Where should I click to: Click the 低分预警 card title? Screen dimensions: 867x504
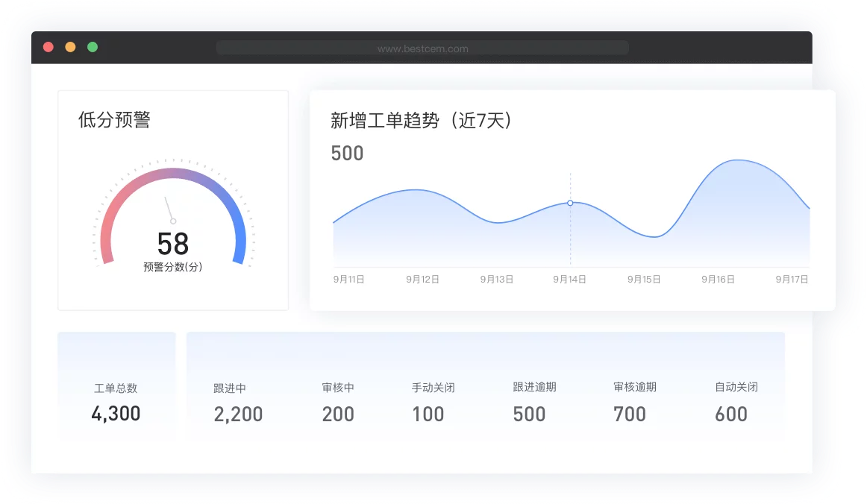click(114, 120)
